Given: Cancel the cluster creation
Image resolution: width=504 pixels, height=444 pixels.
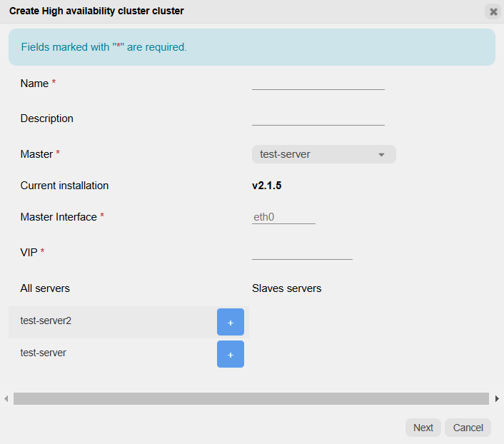Looking at the screenshot, I should point(468,428).
